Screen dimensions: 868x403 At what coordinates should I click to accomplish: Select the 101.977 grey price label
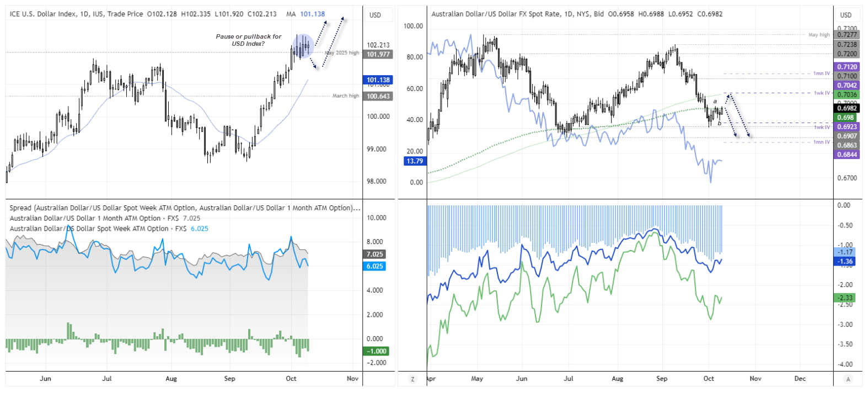[378, 54]
